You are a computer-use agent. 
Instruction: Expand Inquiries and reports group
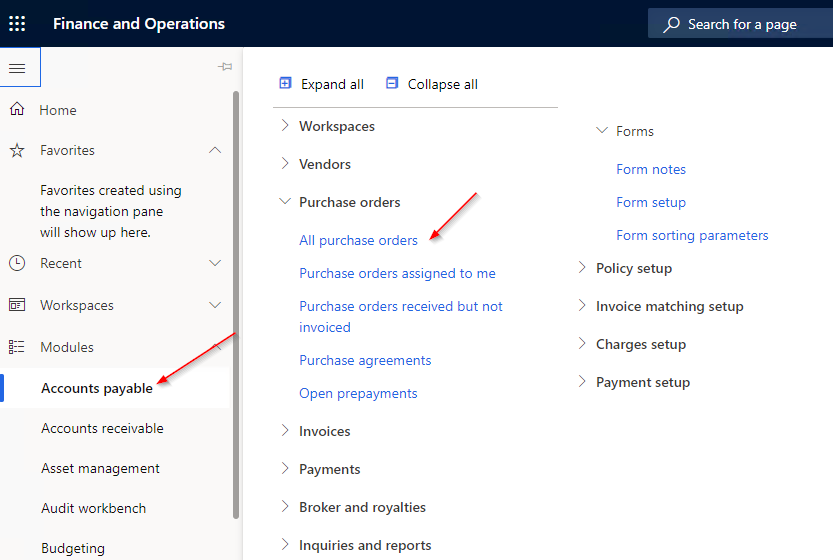[285, 545]
